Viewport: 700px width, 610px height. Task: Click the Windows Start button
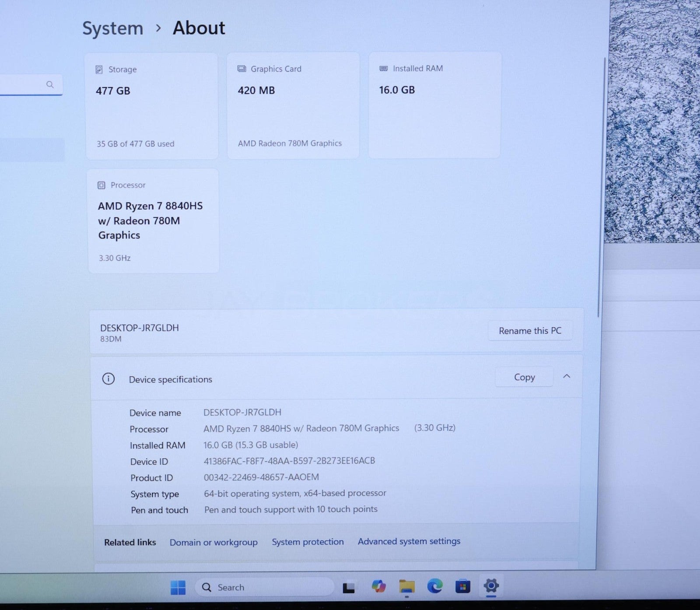click(x=178, y=587)
